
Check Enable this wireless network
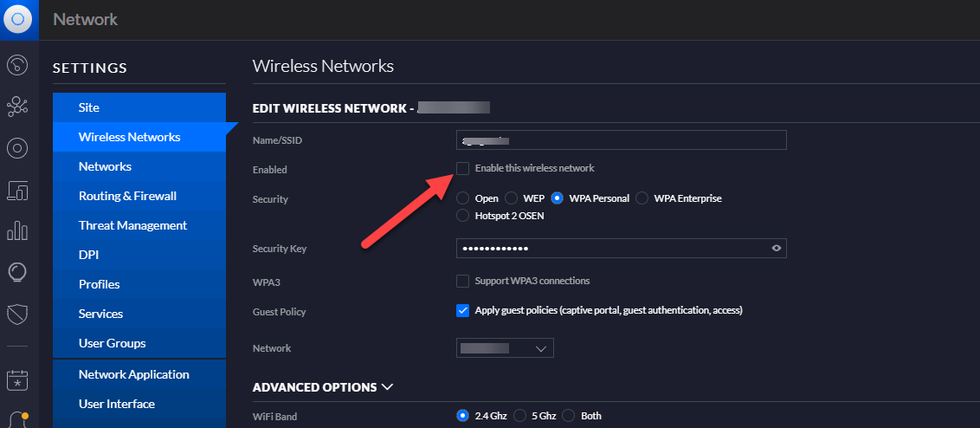click(463, 168)
